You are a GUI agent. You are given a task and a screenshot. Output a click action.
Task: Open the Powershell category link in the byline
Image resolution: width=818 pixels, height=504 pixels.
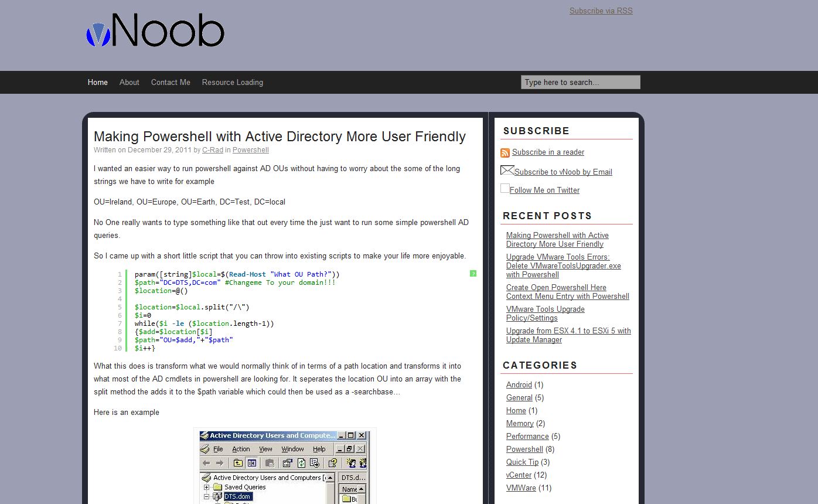click(x=250, y=149)
